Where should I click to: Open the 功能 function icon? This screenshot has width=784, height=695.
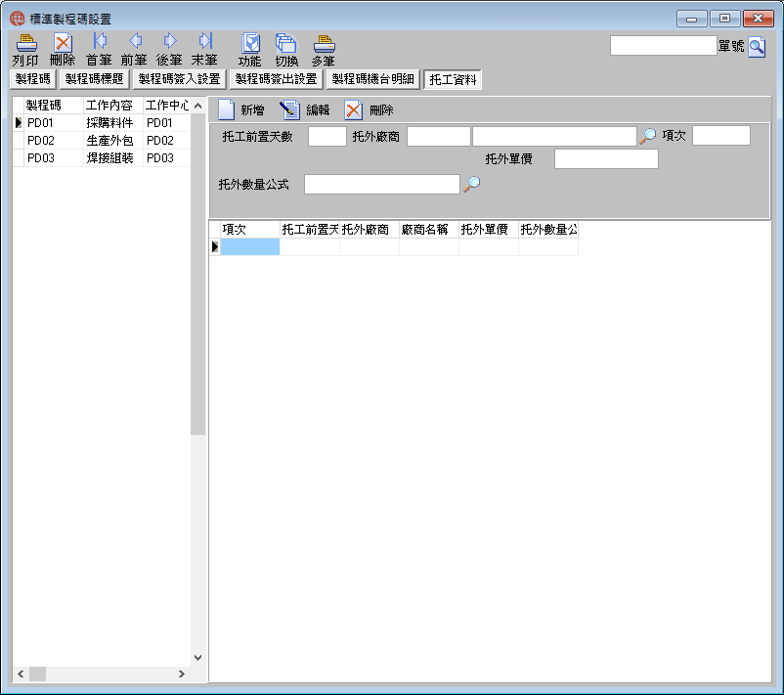pos(250,44)
